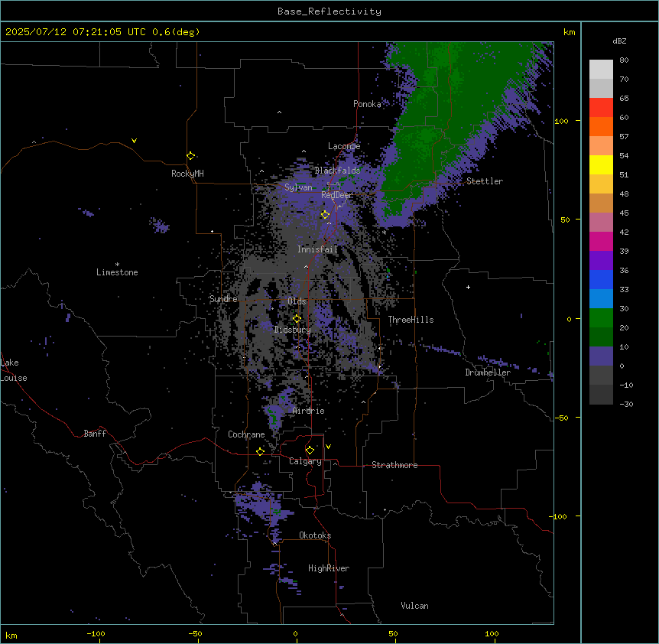
Task: Click the yellow diamond marker above Didsbury
Action: pos(297,319)
